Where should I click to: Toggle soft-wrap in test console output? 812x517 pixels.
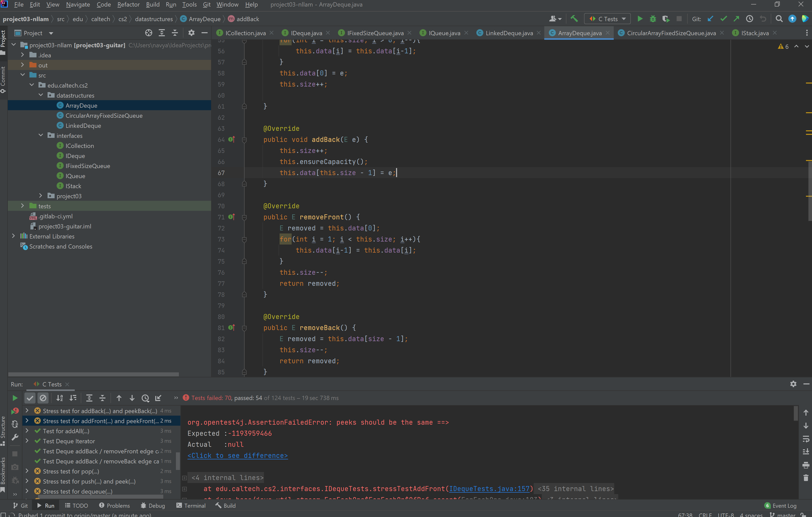[x=806, y=439]
